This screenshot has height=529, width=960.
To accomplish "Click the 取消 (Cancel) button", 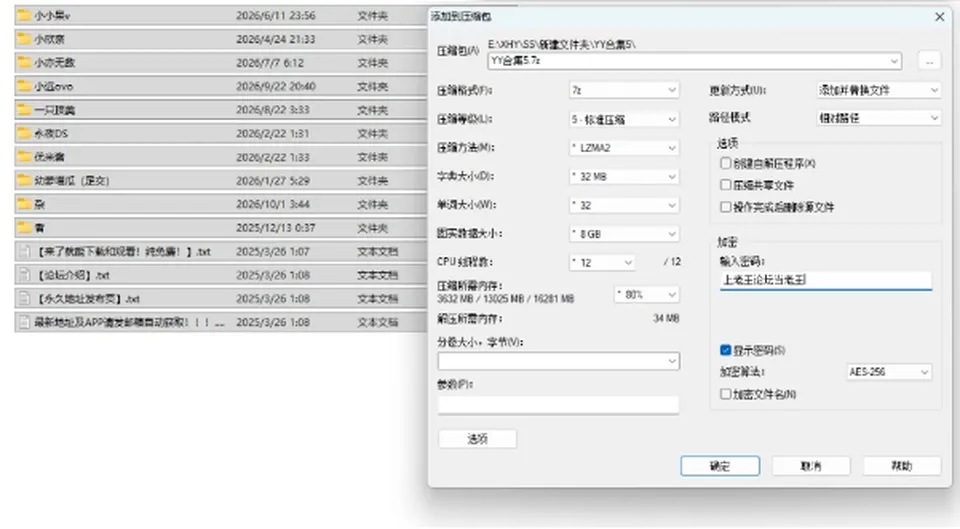I will click(811, 466).
